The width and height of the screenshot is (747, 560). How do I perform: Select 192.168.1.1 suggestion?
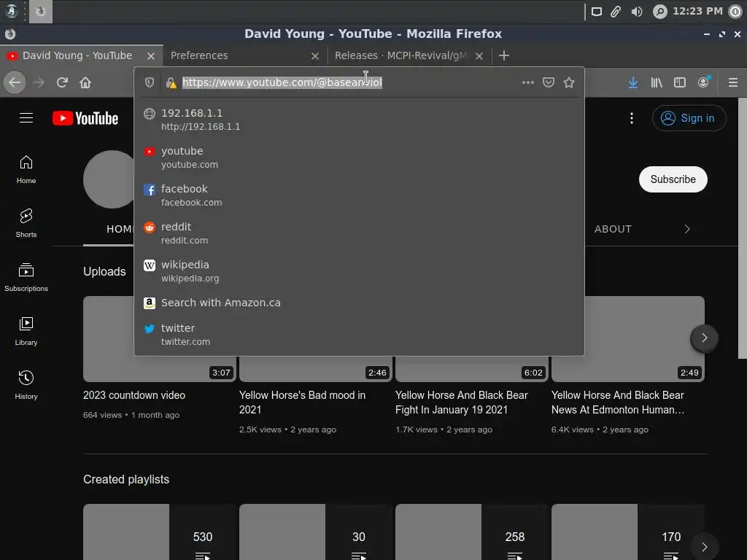(359, 120)
